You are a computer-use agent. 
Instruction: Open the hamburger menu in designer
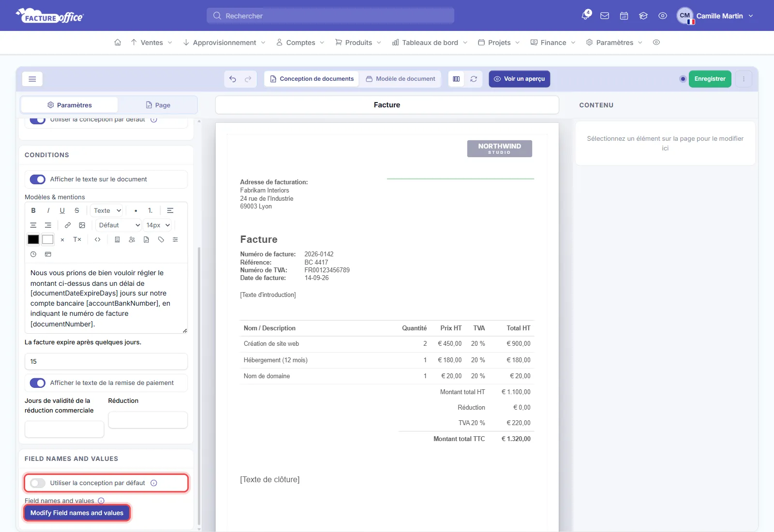pyautogui.click(x=32, y=79)
